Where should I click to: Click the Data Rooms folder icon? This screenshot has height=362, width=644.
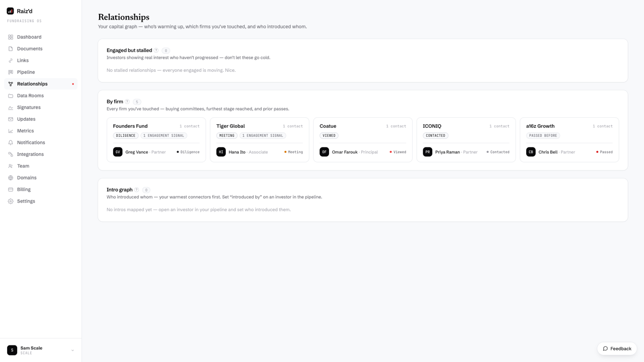(x=11, y=96)
